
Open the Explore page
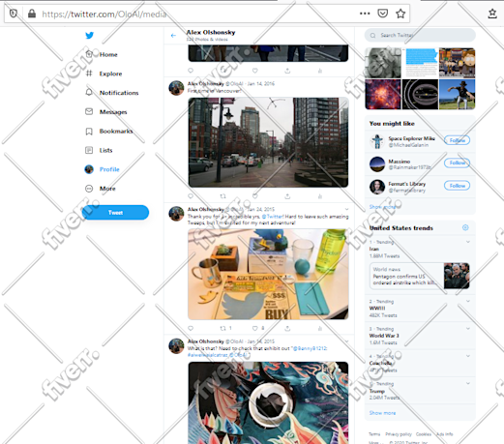(110, 74)
